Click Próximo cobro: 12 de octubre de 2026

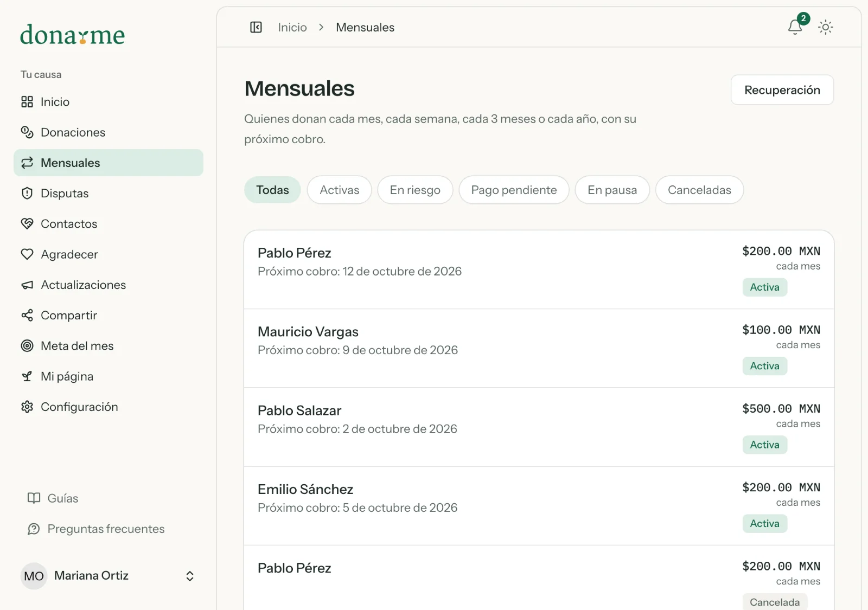[360, 271]
